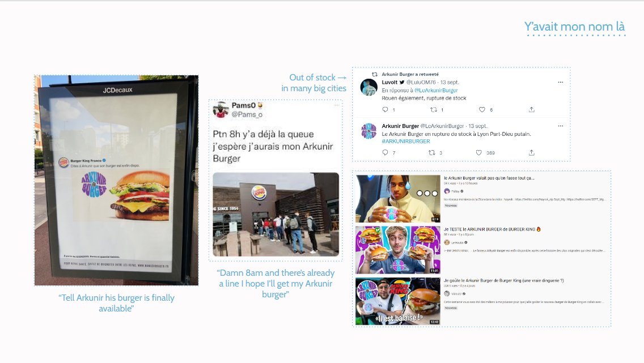
Task: Click '«Il est balaise !»' video thumbnail
Action: [397, 301]
